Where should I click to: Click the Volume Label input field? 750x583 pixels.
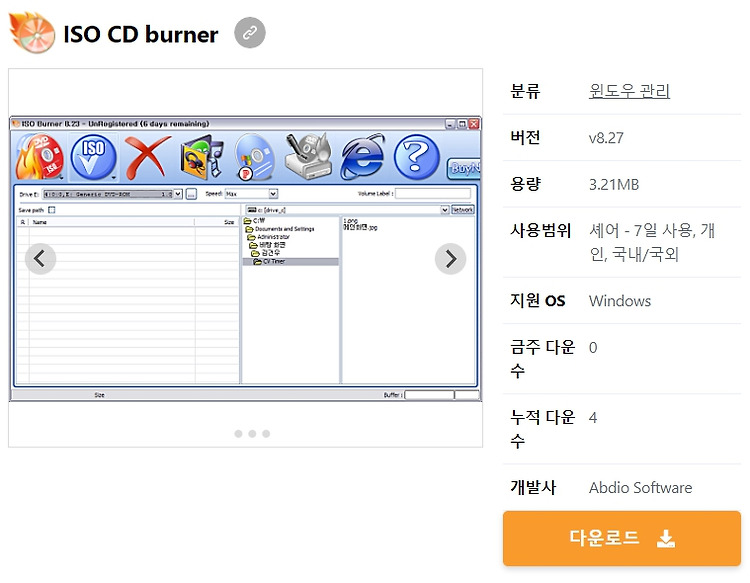[433, 193]
